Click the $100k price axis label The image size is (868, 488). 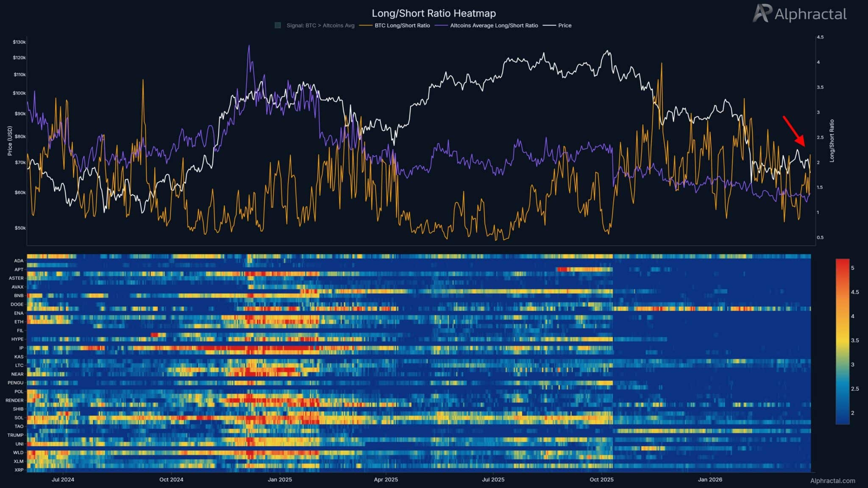(19, 93)
